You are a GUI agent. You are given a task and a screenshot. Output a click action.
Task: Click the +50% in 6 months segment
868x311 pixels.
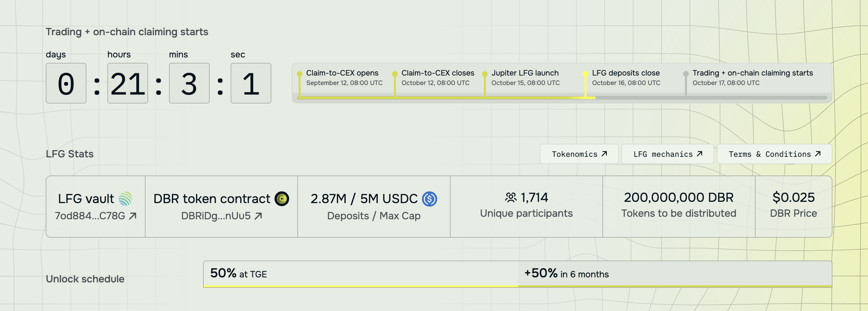[675, 274]
